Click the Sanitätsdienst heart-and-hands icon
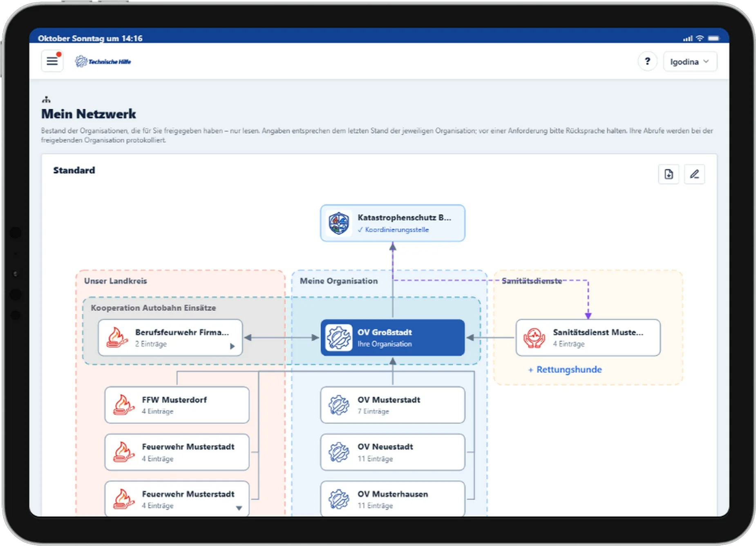 point(535,338)
